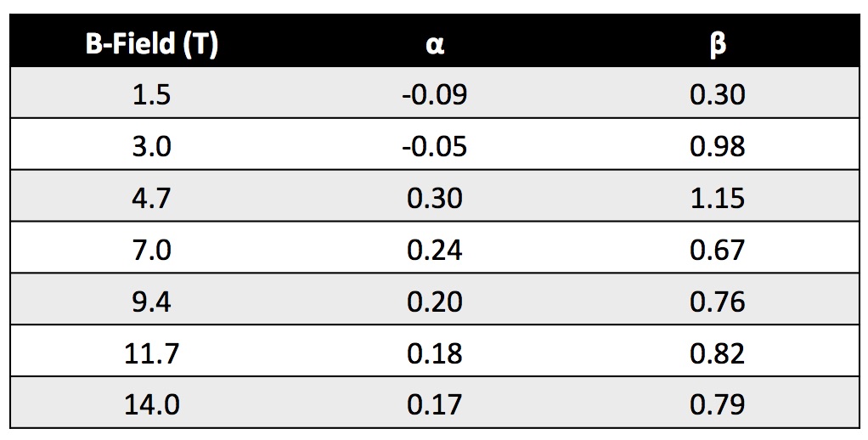This screenshot has height=440, width=868.
Task: Select the β value 0.98
Action: 717,146
